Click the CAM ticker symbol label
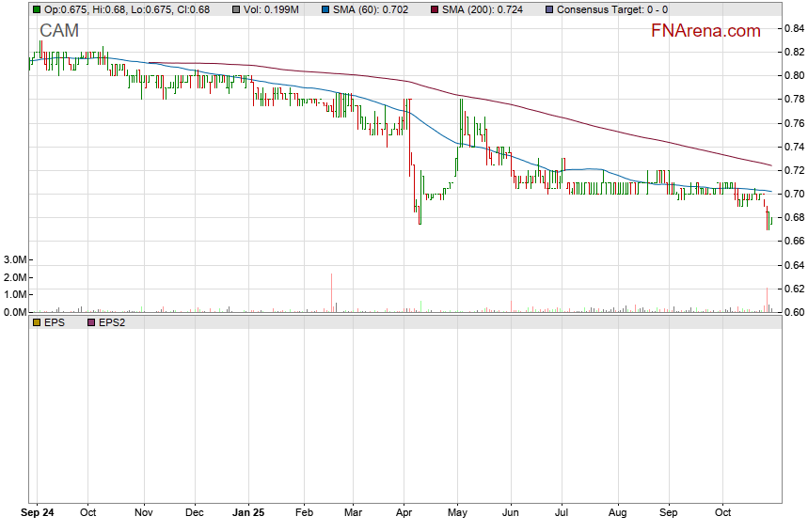 pos(58,32)
